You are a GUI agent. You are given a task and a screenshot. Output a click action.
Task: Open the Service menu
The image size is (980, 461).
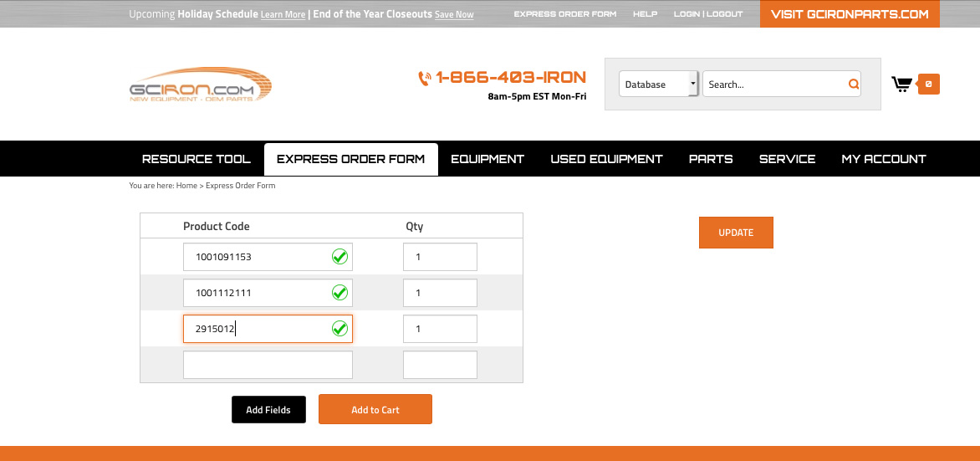pyautogui.click(x=787, y=159)
